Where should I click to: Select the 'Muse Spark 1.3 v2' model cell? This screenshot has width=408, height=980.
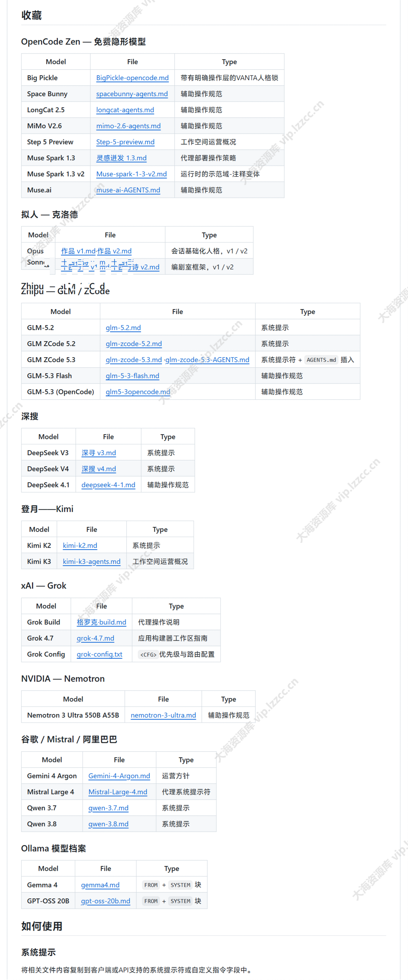[56, 174]
